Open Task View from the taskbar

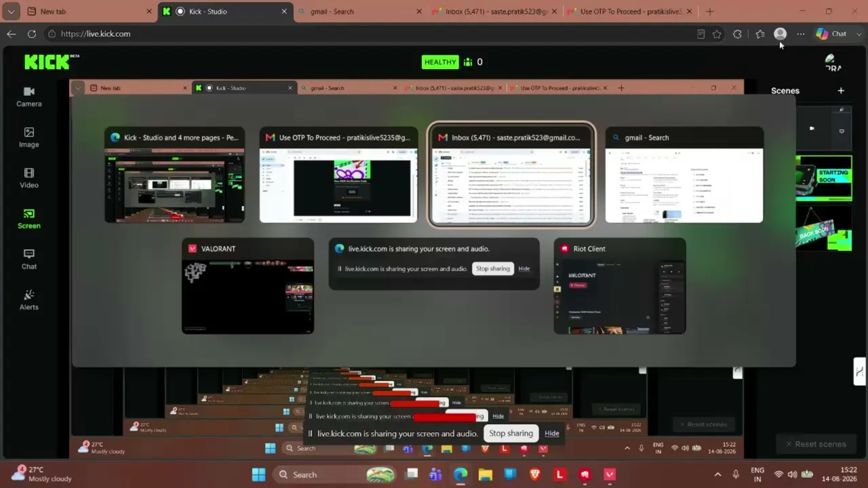click(x=412, y=474)
